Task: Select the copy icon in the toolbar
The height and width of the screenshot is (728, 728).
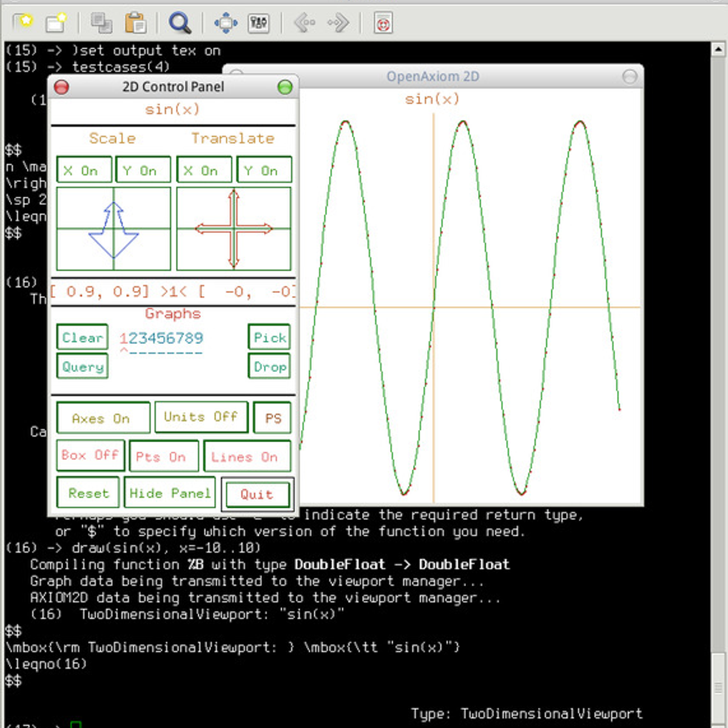Action: click(x=101, y=22)
